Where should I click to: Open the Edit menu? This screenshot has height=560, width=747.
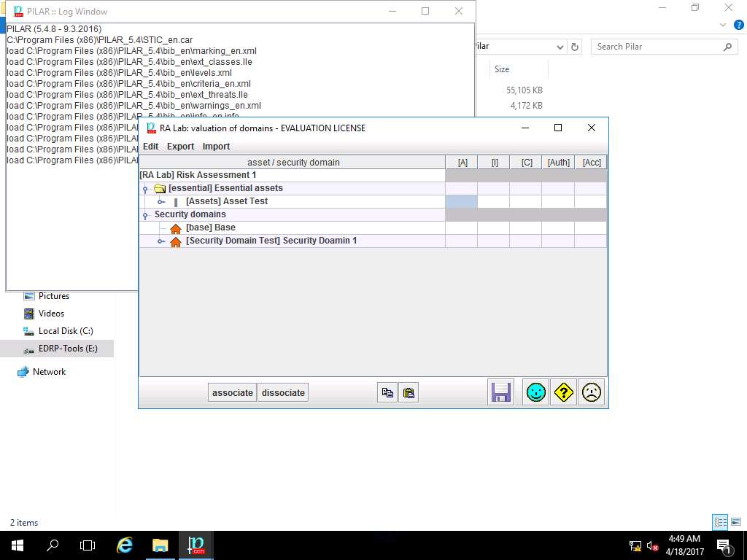coord(150,147)
